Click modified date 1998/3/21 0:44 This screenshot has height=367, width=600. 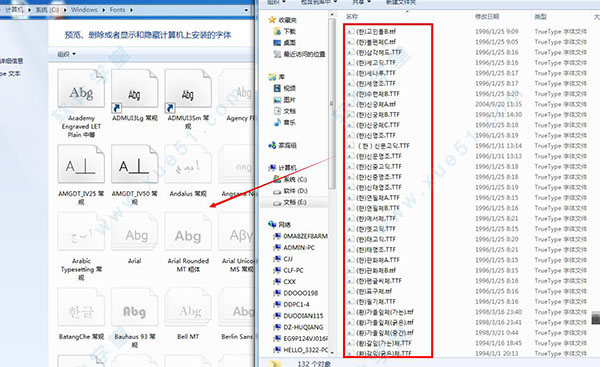click(x=497, y=333)
